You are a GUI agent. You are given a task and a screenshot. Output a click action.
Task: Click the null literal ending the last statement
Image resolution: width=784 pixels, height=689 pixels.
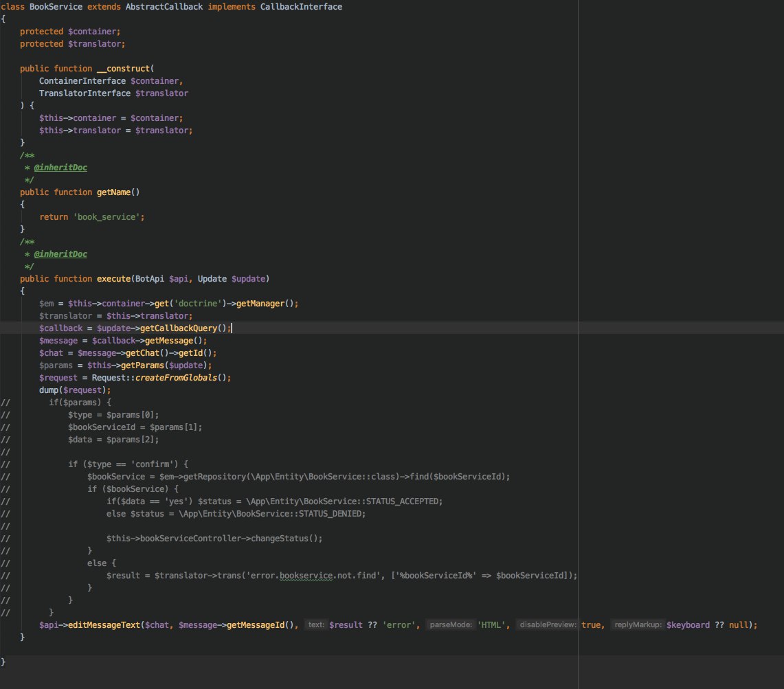point(739,625)
